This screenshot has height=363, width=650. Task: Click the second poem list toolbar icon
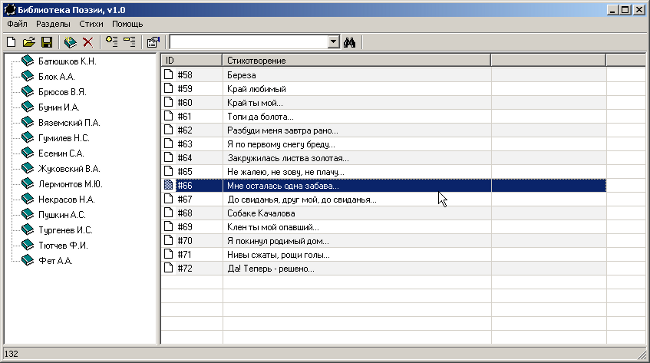pos(129,42)
